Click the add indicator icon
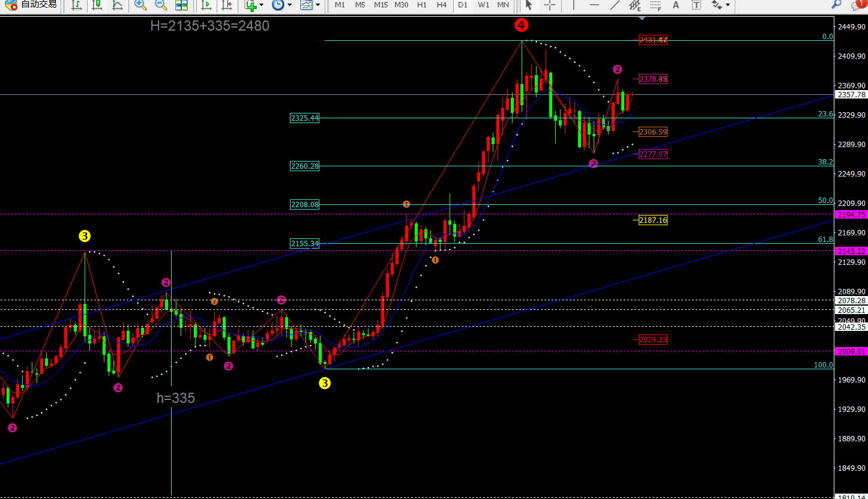The width and height of the screenshot is (868, 499). [251, 5]
